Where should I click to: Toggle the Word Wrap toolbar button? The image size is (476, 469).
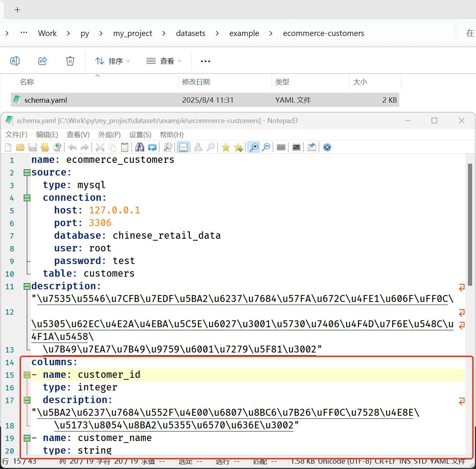[x=183, y=147]
